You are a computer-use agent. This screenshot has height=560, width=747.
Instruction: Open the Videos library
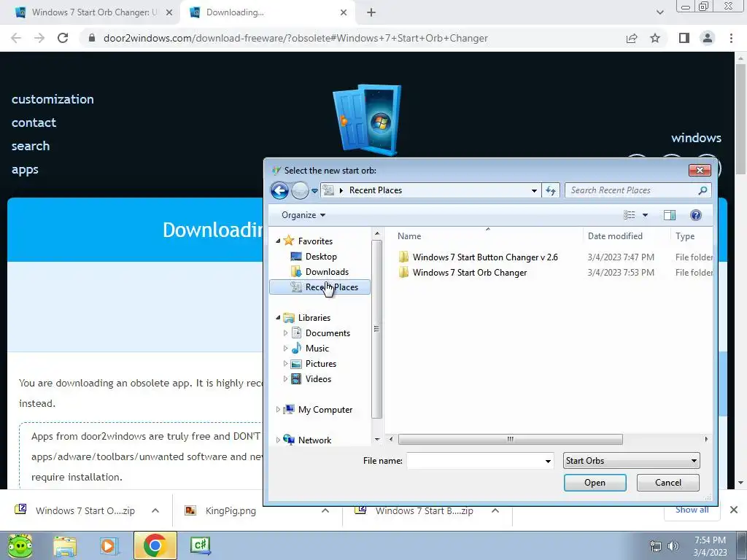pyautogui.click(x=318, y=379)
